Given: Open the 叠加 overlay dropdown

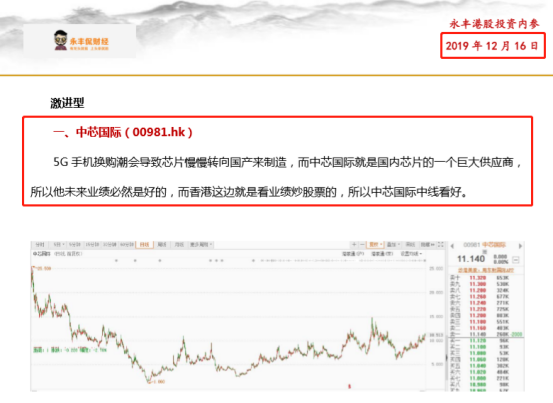Looking at the screenshot, I should pos(394,244).
